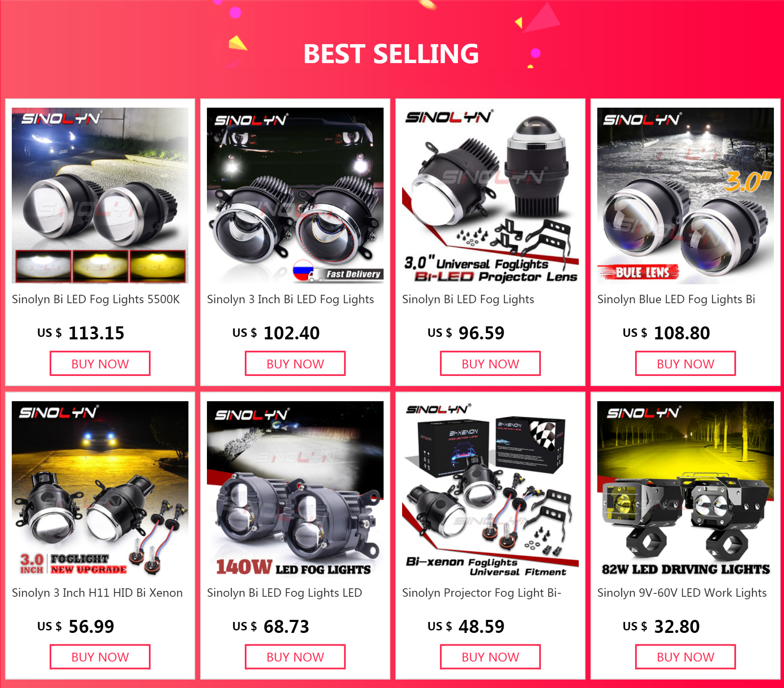784x688 pixels.
Task: Open Sinolyn Bi LED Fog Lights 5500K title
Action: pos(96,299)
